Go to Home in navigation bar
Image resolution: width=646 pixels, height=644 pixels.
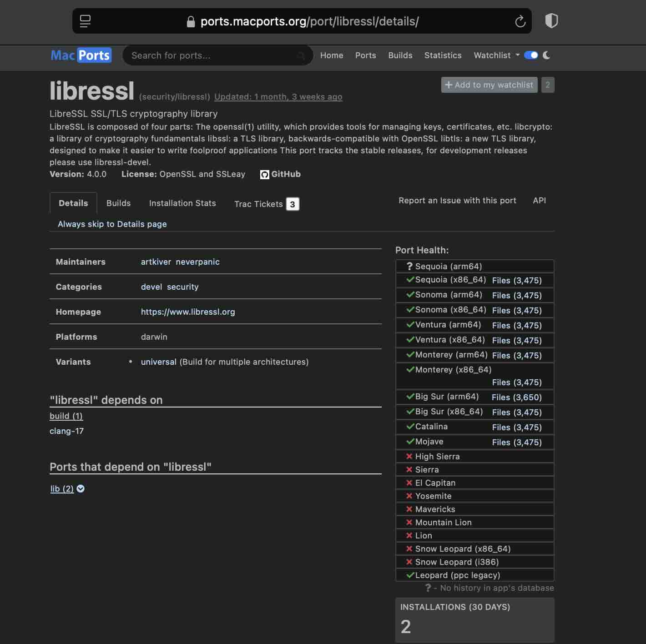[x=332, y=55]
